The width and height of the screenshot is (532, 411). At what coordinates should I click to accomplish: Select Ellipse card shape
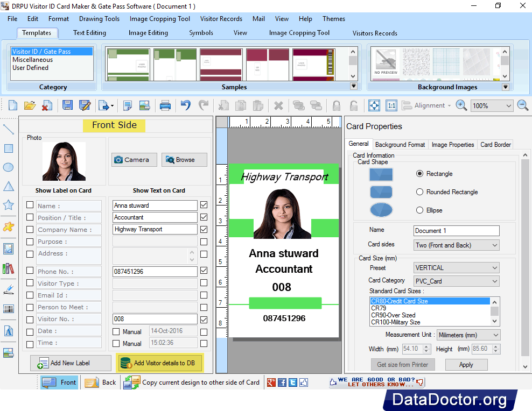point(419,210)
